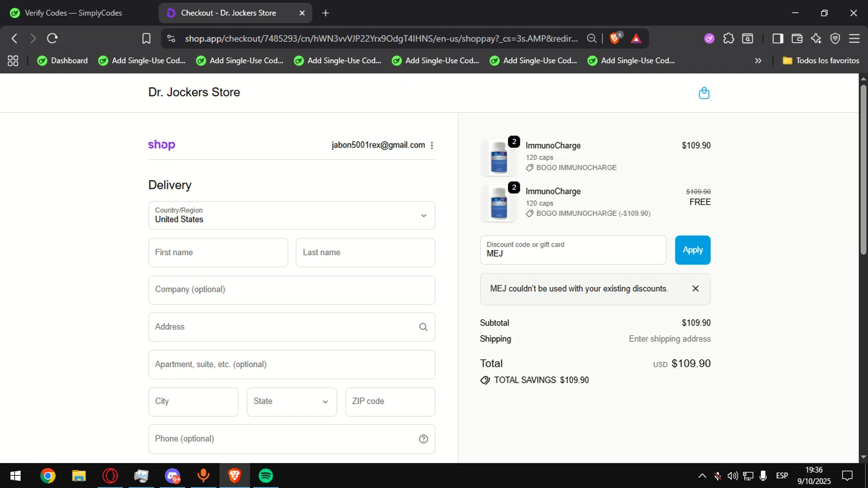Expand the Country/Region dropdown
868x488 pixels.
click(292, 215)
